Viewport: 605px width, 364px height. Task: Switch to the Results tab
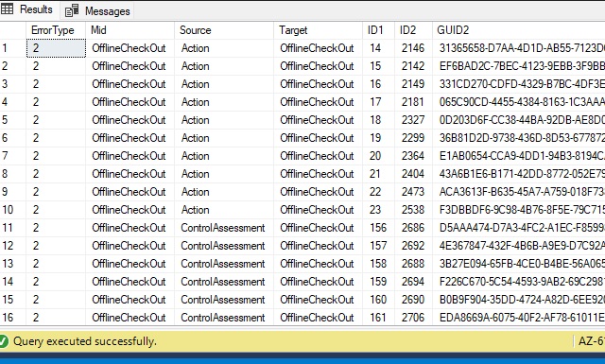pos(29,9)
